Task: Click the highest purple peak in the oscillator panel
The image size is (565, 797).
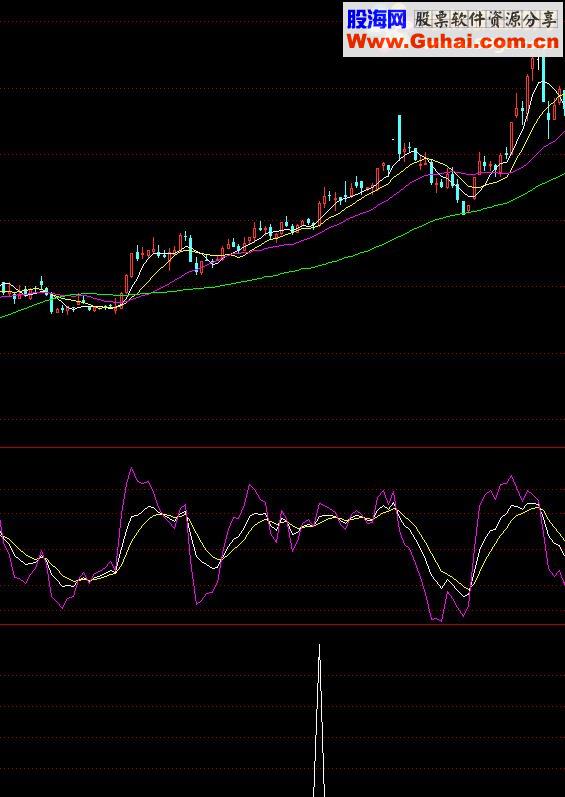Action: 132,469
